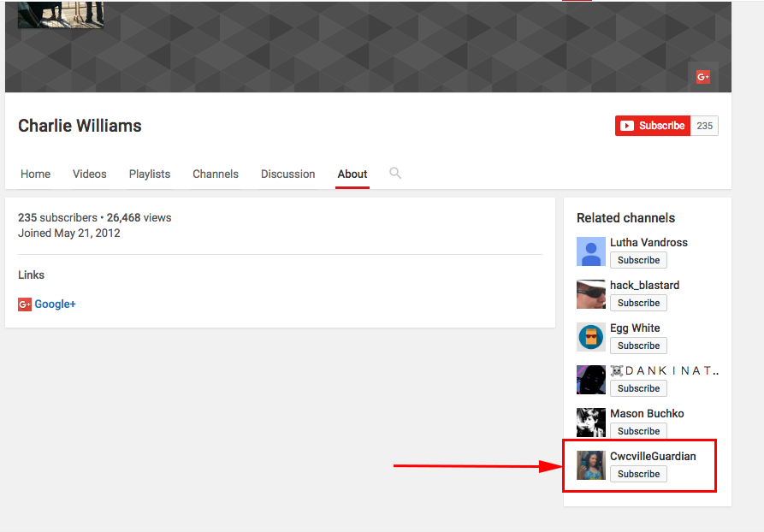764x532 pixels.
Task: Open the channel search magnifier icon
Action: pyautogui.click(x=395, y=173)
